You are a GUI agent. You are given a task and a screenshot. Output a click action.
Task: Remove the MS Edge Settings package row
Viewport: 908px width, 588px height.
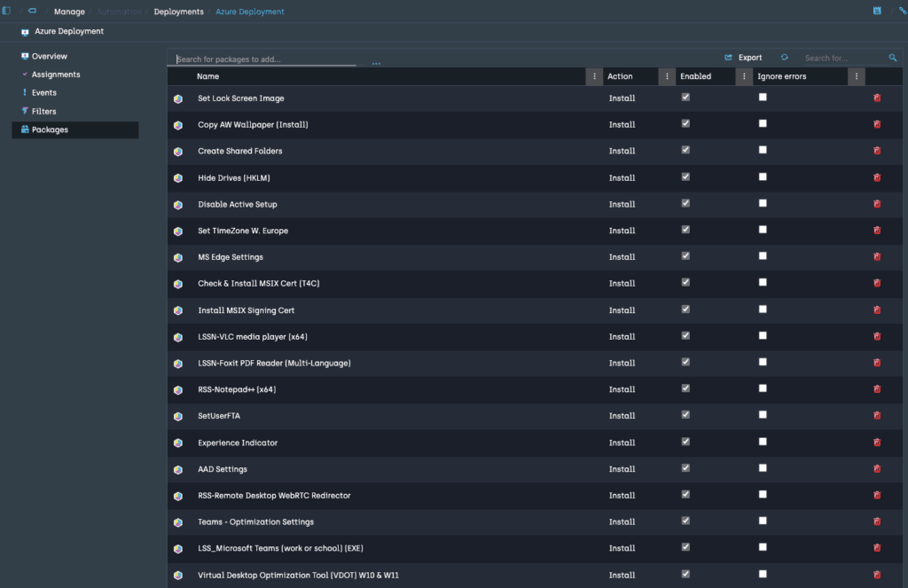(x=877, y=257)
